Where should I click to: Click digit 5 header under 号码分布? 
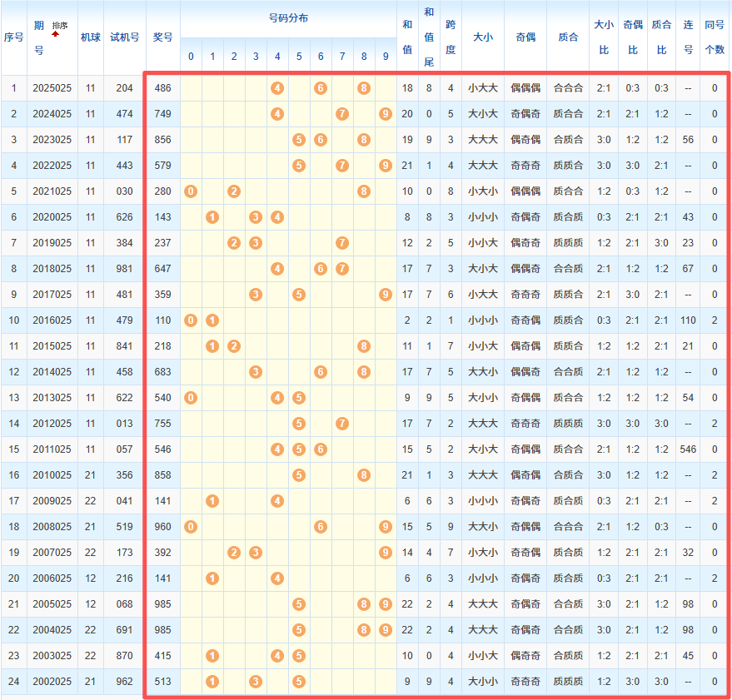pyautogui.click(x=299, y=57)
